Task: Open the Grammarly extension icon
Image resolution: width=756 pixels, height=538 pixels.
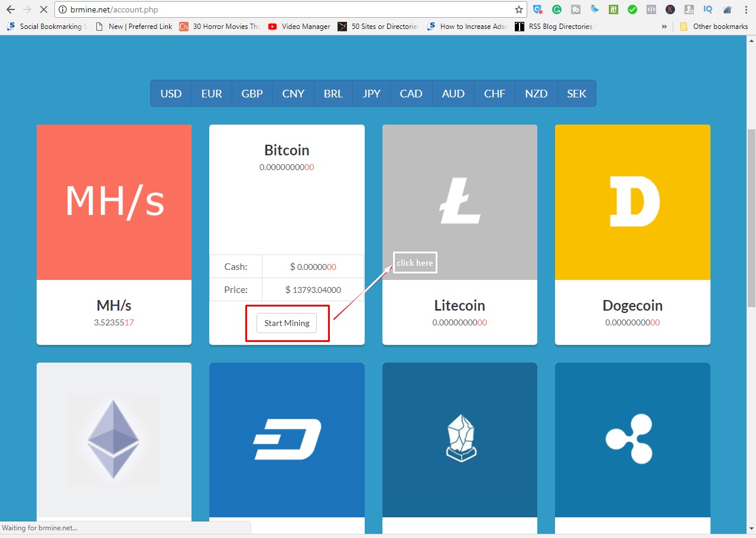Action: tap(556, 9)
